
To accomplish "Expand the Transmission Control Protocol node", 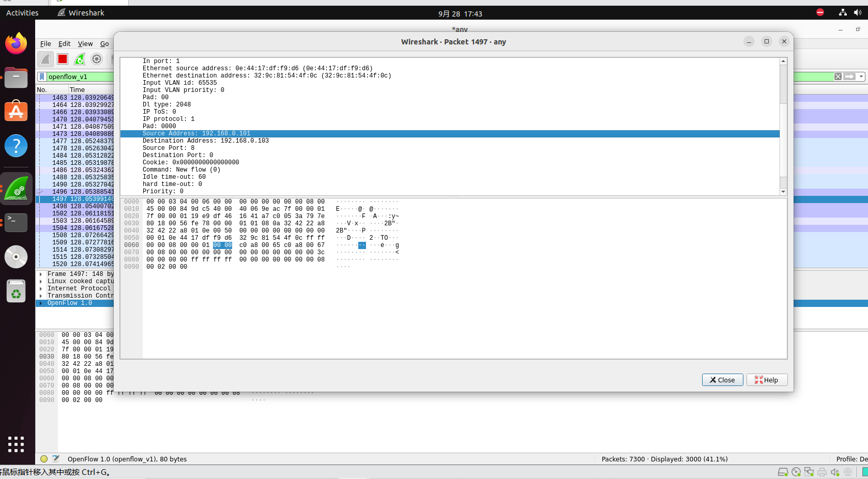I will (x=41, y=296).
